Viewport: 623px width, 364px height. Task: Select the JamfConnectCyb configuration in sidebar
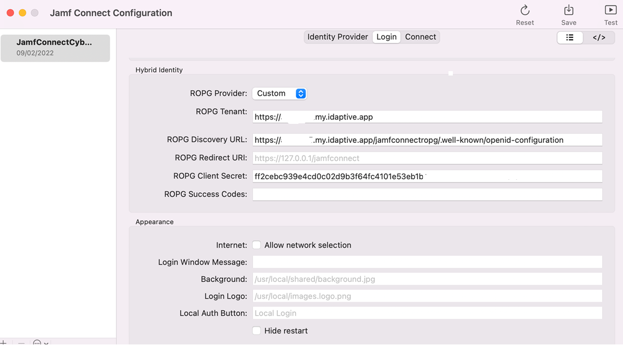pyautogui.click(x=55, y=48)
